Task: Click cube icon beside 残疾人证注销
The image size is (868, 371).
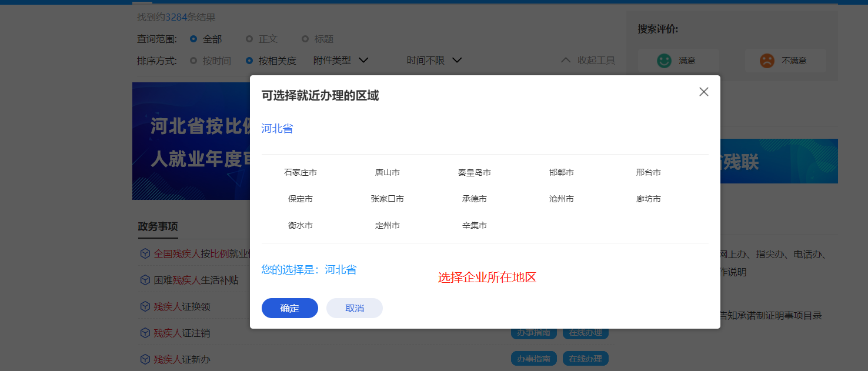Action: click(x=145, y=333)
